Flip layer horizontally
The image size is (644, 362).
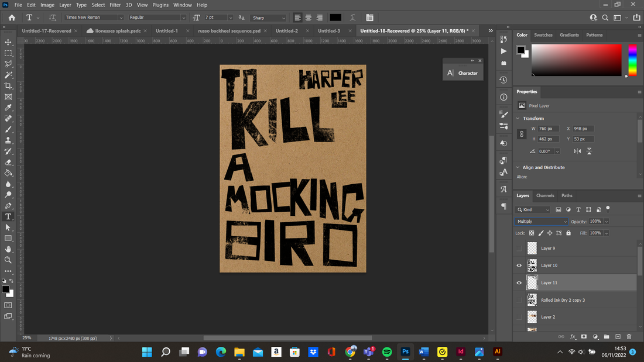(x=577, y=151)
